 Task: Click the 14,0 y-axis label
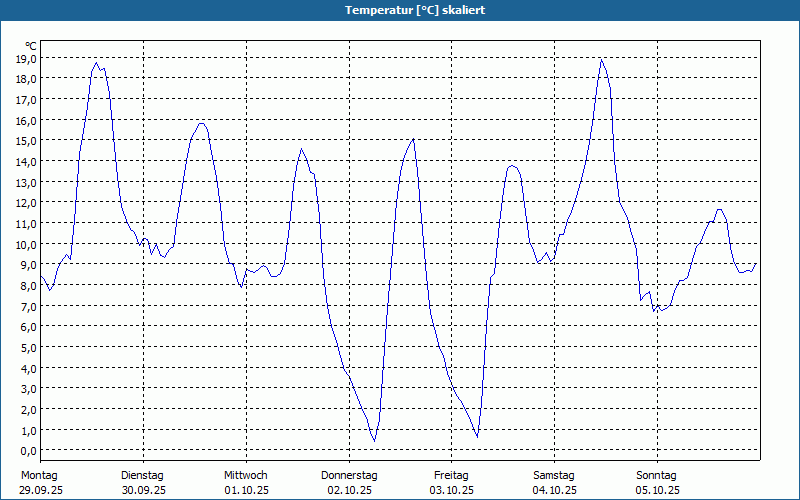pos(26,162)
